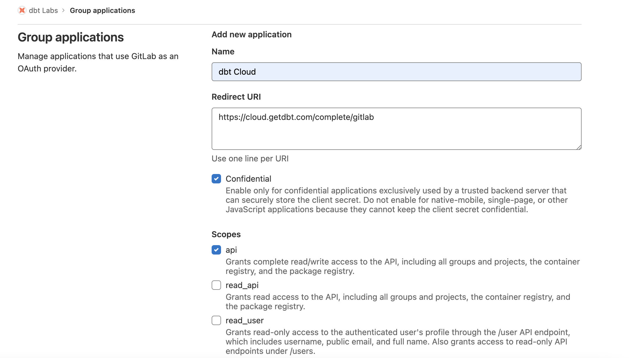Click the Confidential label text

click(248, 179)
